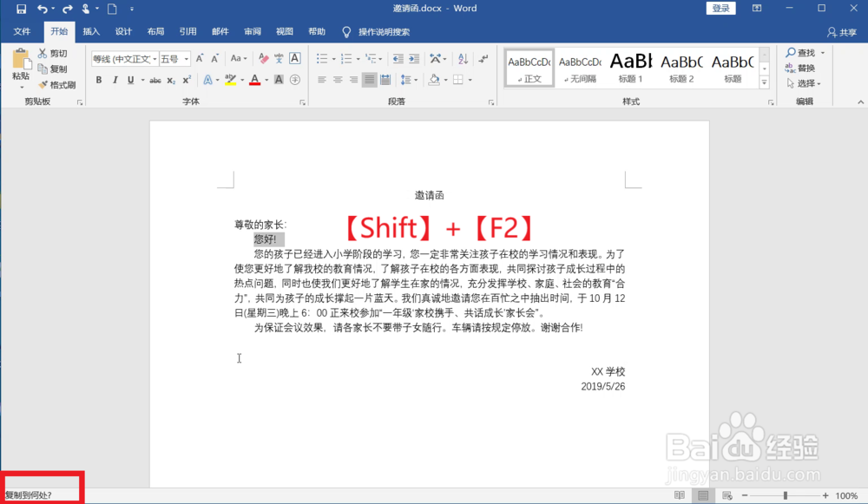Apply highlight color to selected text

click(229, 80)
